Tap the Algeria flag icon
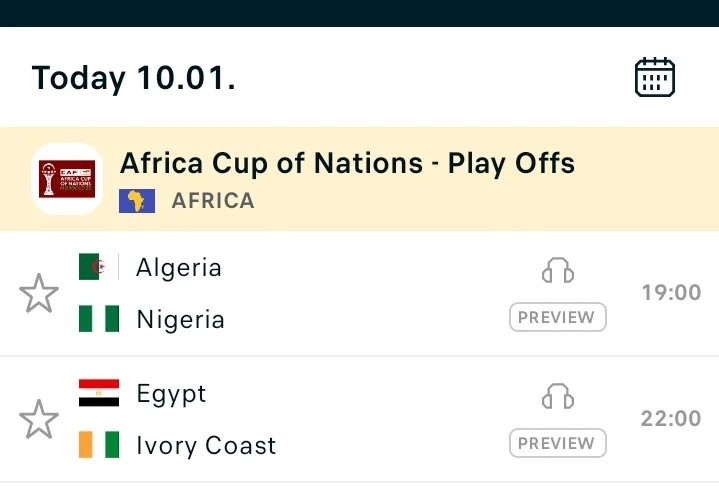This screenshot has width=719, height=491. (x=99, y=267)
